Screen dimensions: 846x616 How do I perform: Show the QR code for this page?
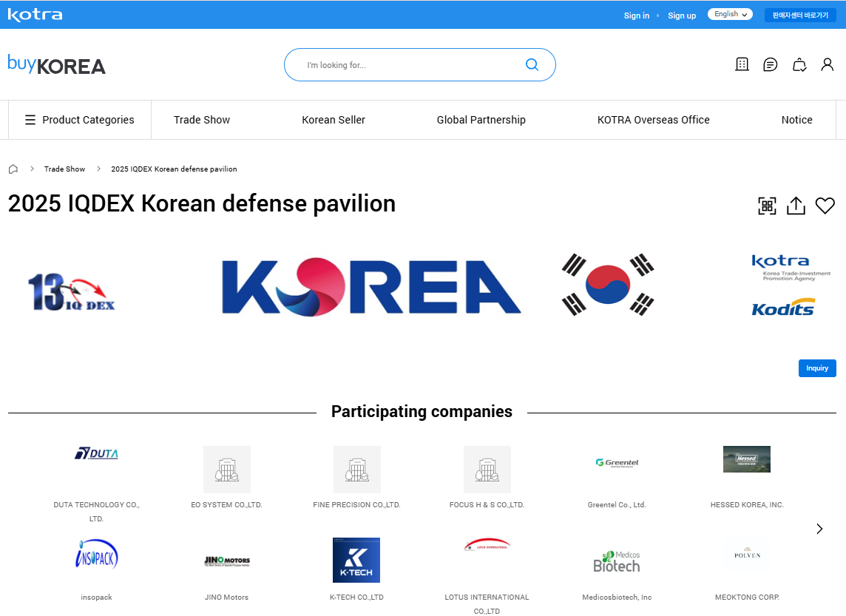(767, 206)
